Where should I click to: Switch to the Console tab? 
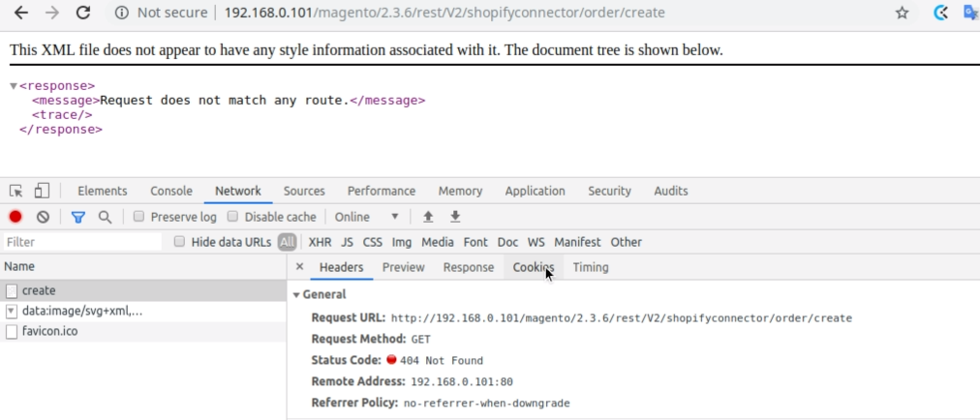171,191
